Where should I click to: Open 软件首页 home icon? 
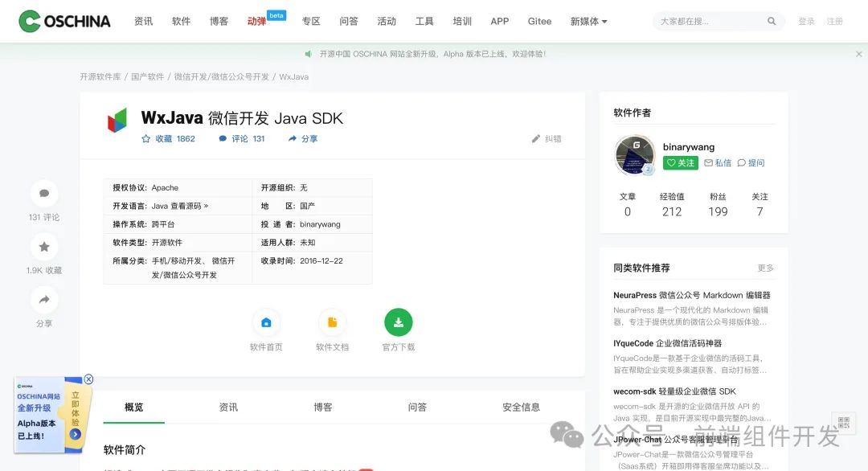[266, 322]
